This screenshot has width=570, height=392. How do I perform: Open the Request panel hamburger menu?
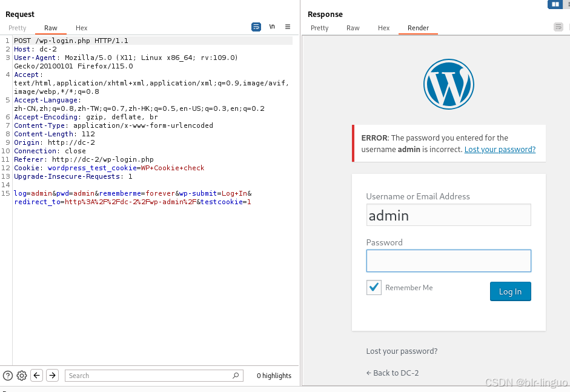click(x=288, y=27)
